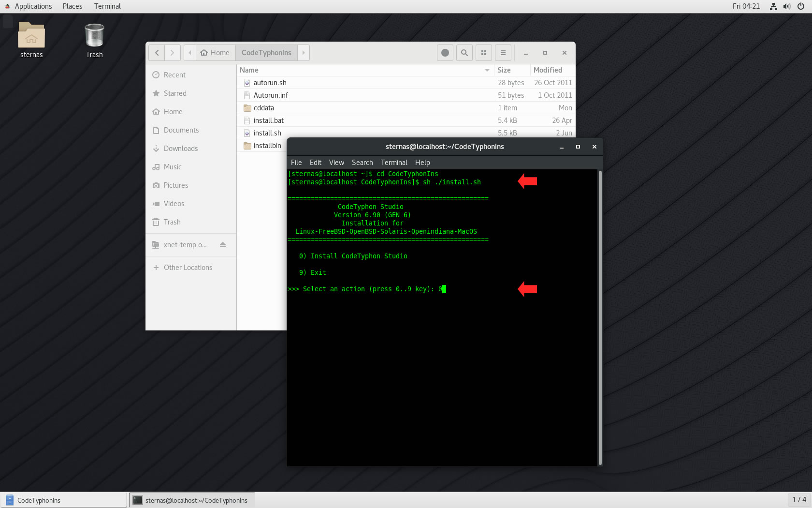Minimize the file manager window
812x508 pixels.
click(x=526, y=53)
